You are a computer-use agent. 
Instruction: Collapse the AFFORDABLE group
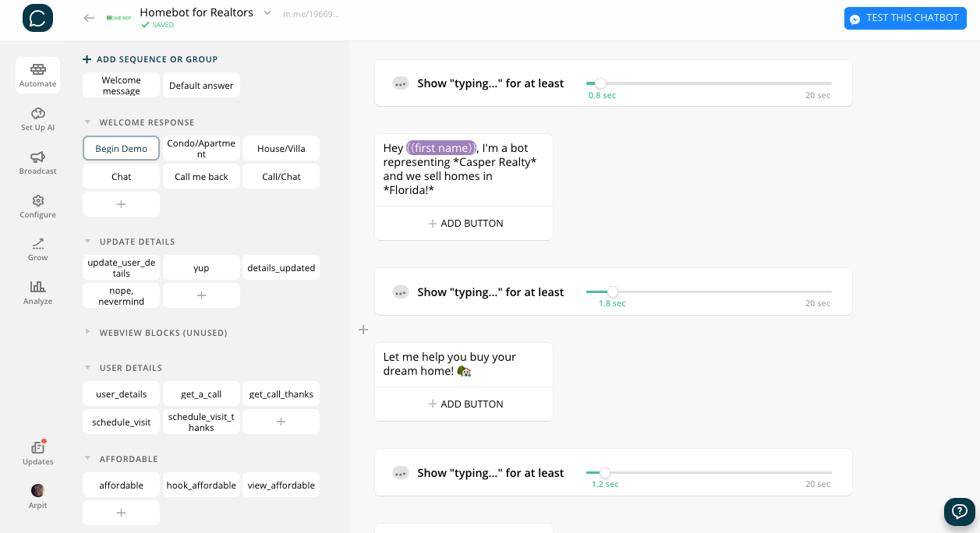(x=87, y=460)
